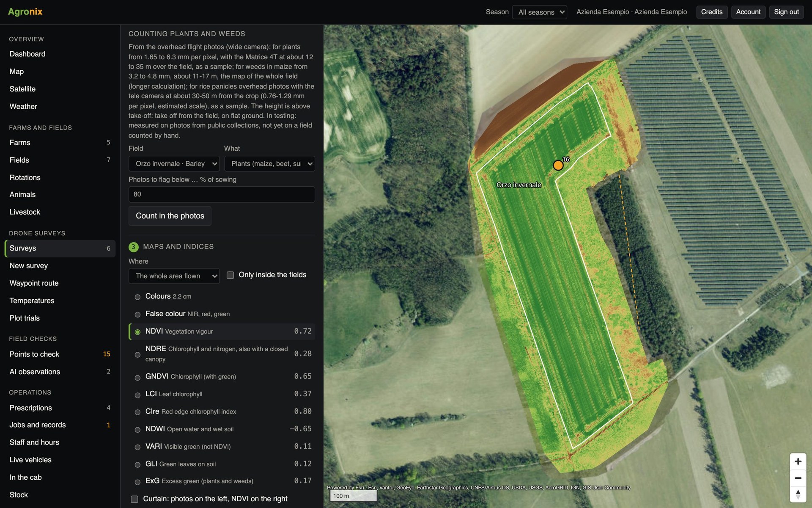The image size is (812, 508).
Task: Pick LCI Leaf chlorophyll index
Action: [222, 394]
